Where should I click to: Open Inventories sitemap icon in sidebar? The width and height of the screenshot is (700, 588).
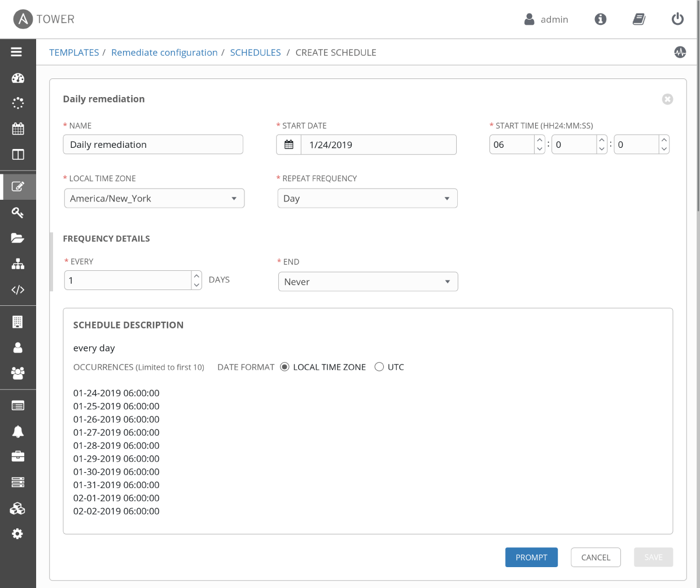18,264
